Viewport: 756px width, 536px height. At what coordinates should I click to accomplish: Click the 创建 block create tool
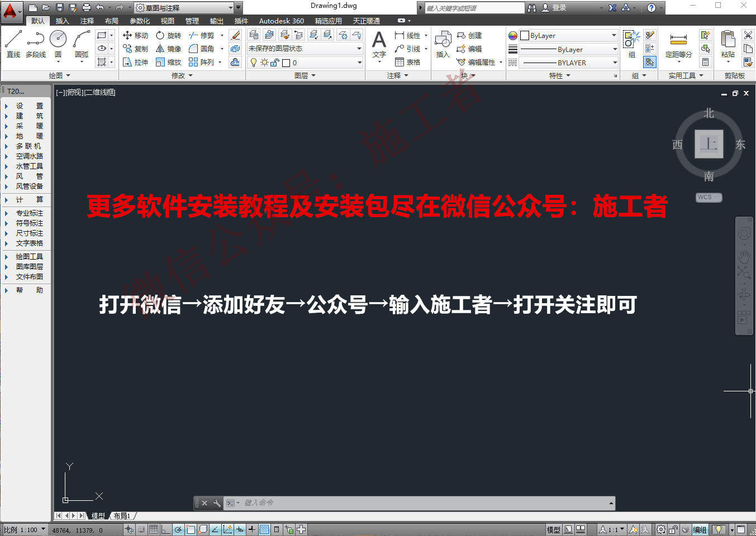pyautogui.click(x=469, y=35)
